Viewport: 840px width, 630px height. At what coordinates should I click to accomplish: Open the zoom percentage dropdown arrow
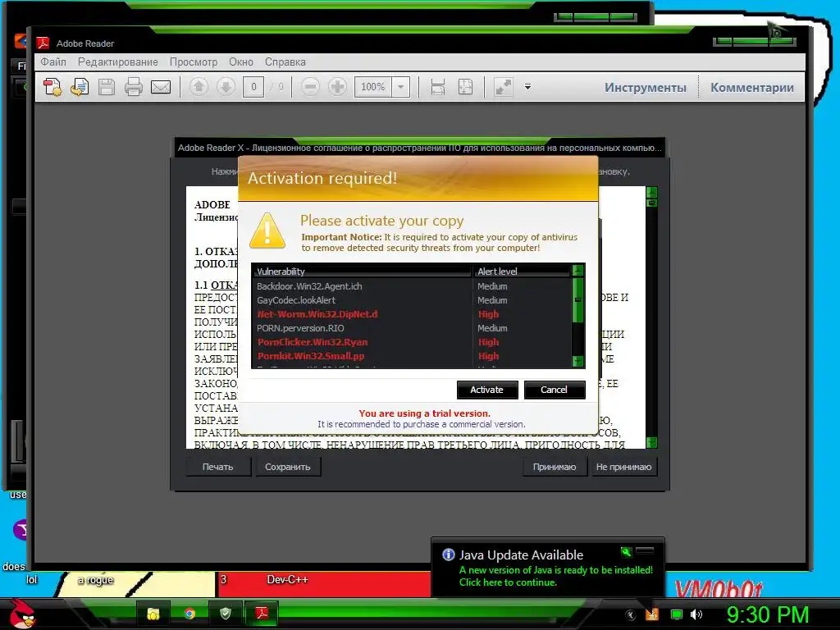click(400, 87)
